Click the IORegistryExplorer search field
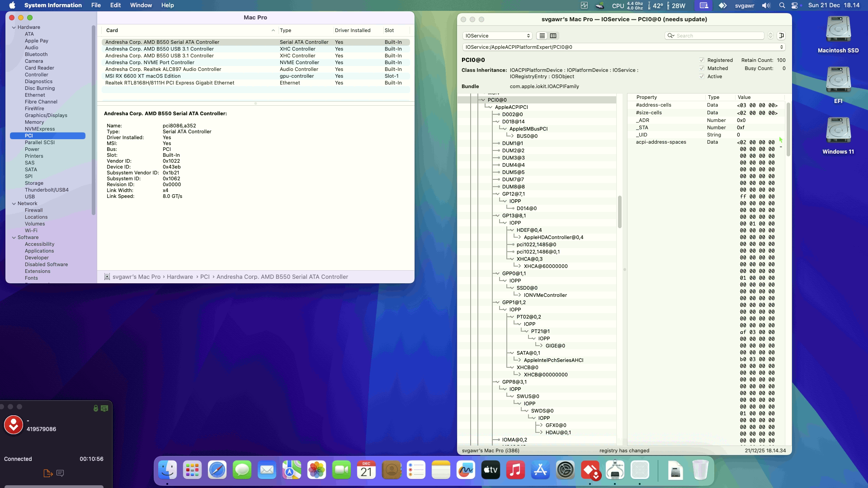The height and width of the screenshot is (488, 868). pos(714,36)
